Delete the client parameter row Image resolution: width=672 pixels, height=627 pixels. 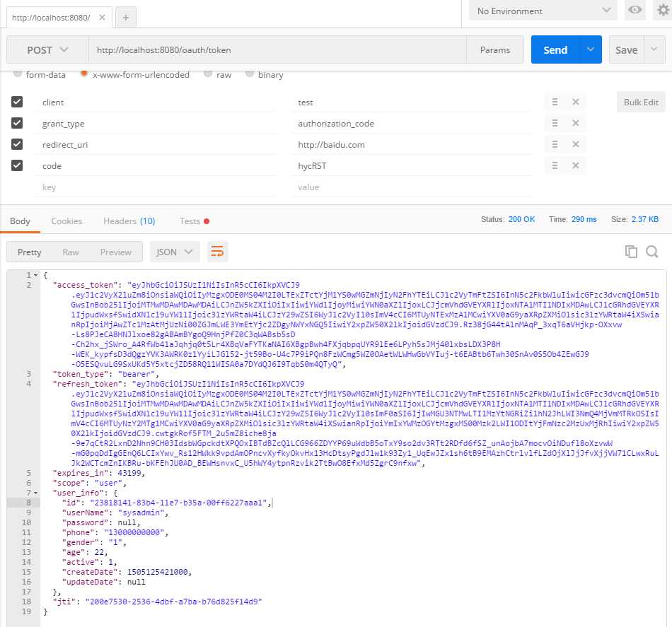click(576, 102)
